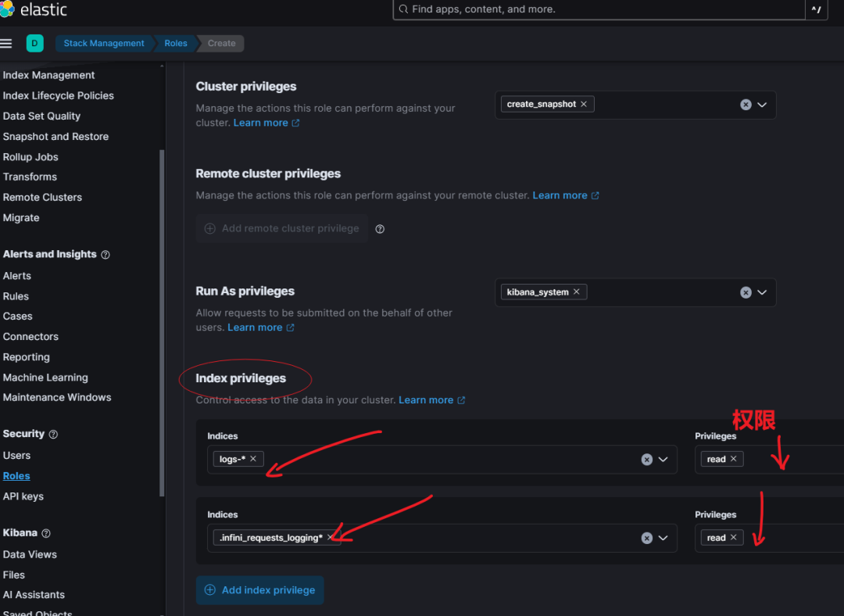The height and width of the screenshot is (616, 844).
Task: Click the Kibana section help icon
Action: pos(46,533)
